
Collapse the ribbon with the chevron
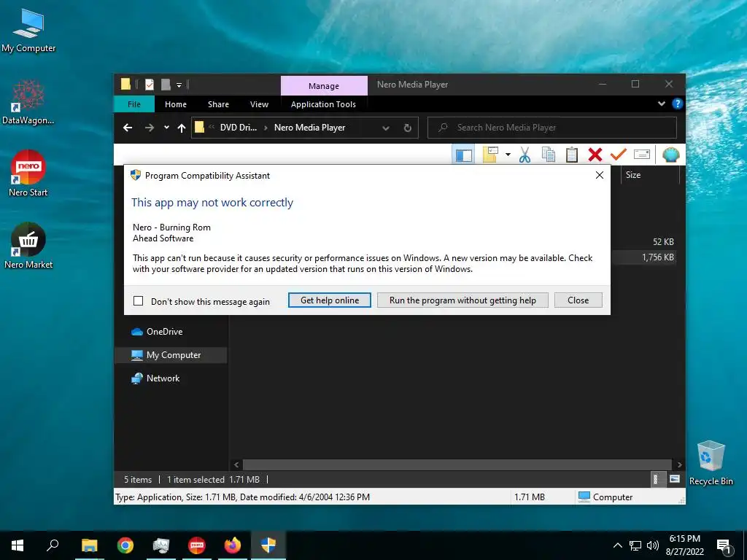pos(661,104)
